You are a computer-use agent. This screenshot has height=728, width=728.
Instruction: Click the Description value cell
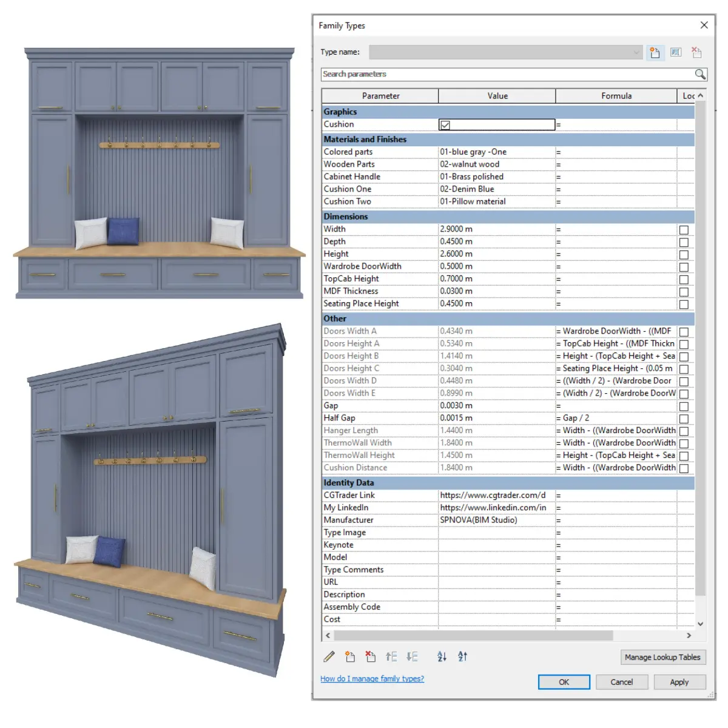497,595
